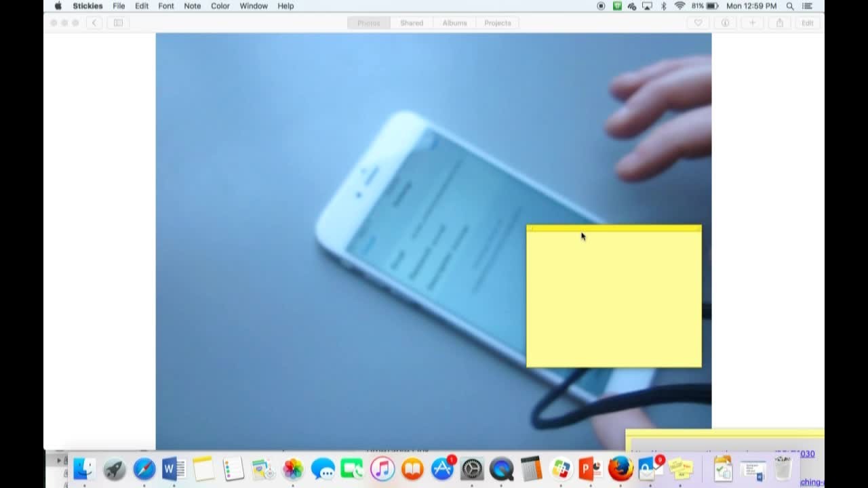Open Spotlight search in menu bar
Image resolution: width=868 pixels, height=488 pixels.
click(790, 6)
